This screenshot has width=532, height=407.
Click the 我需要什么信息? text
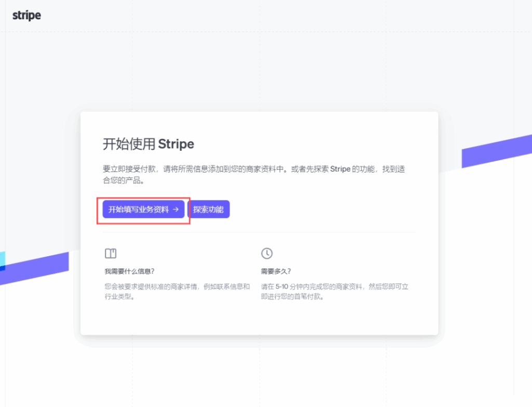129,271
